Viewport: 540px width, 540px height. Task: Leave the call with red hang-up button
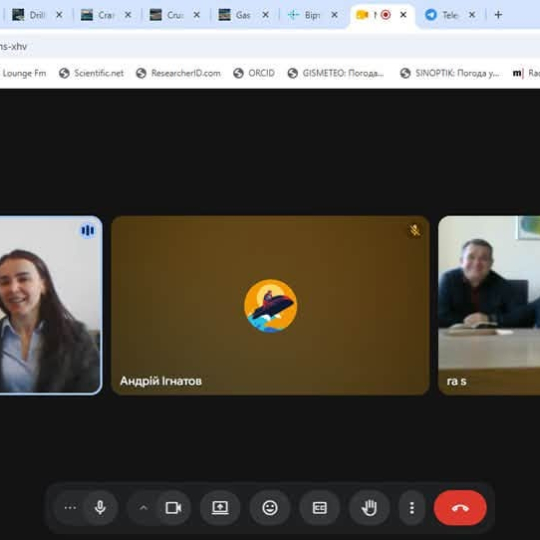[x=460, y=508]
